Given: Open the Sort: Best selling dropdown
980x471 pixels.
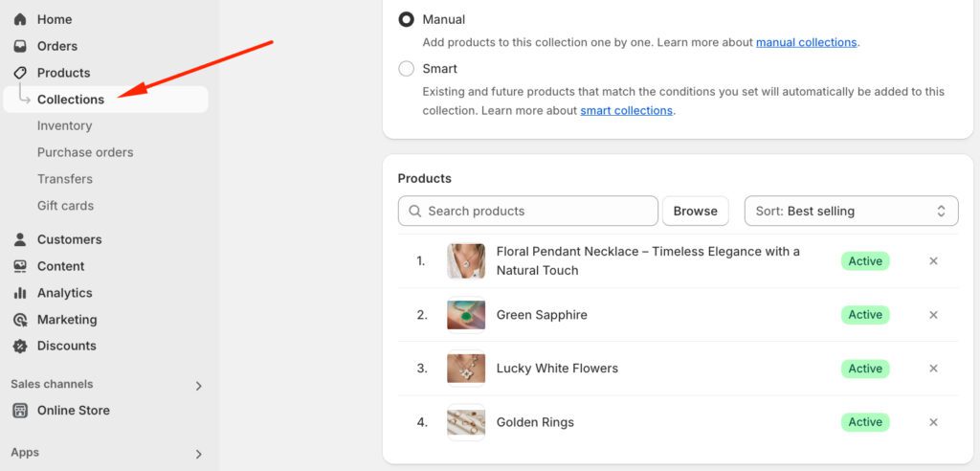Looking at the screenshot, I should tap(851, 211).
